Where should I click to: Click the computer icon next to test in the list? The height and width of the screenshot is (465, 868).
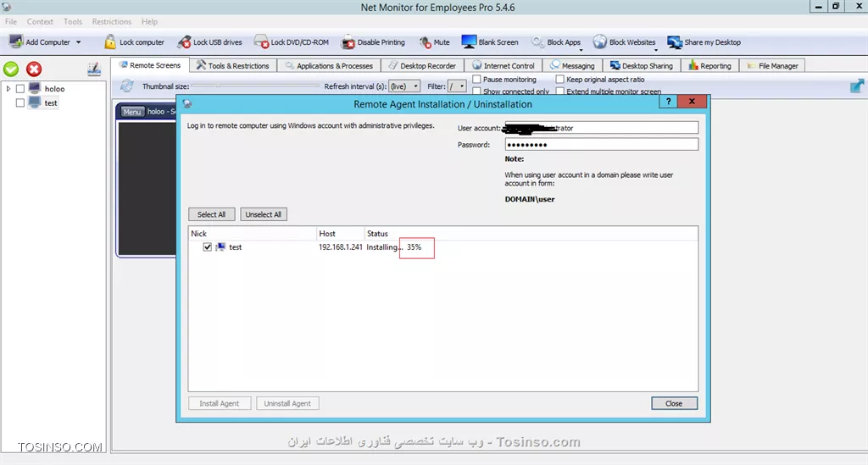[x=220, y=246]
